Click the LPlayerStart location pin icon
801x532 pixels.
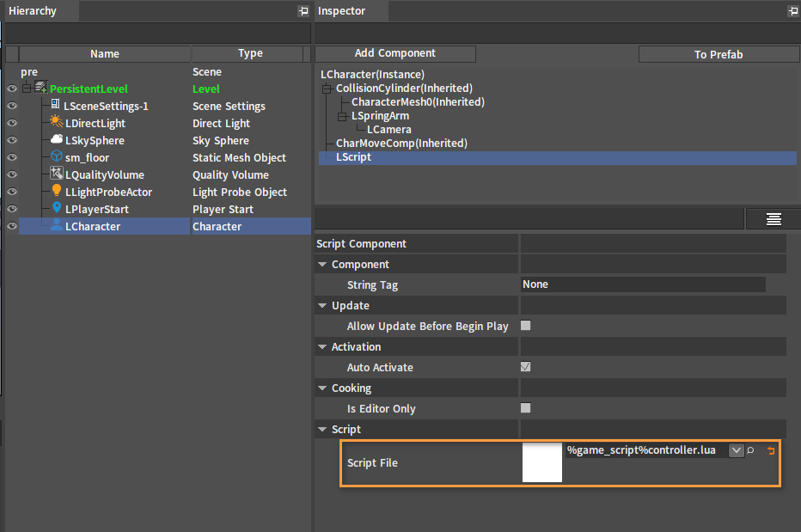pyautogui.click(x=57, y=207)
